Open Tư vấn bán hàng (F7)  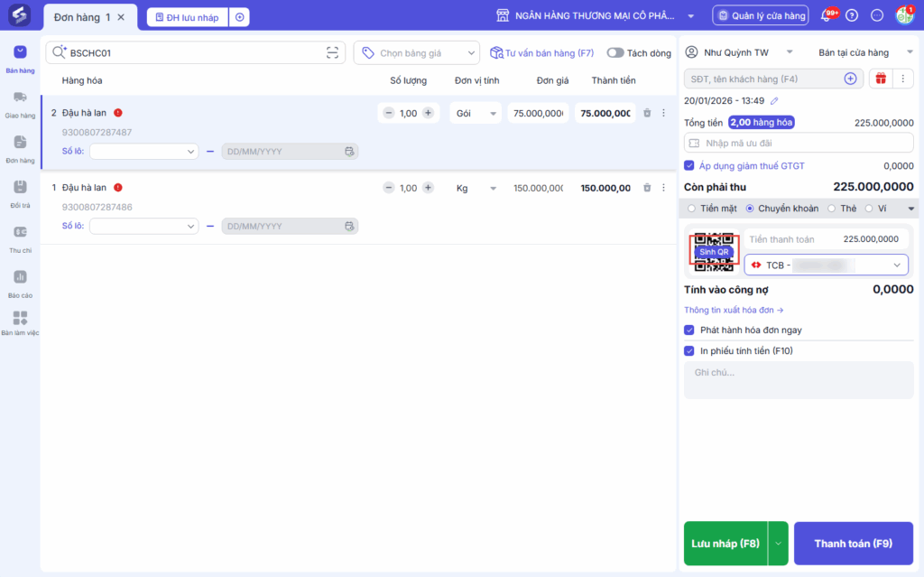coord(541,53)
